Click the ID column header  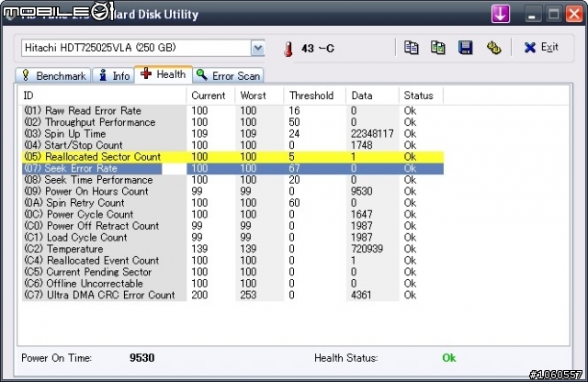[x=102, y=95]
